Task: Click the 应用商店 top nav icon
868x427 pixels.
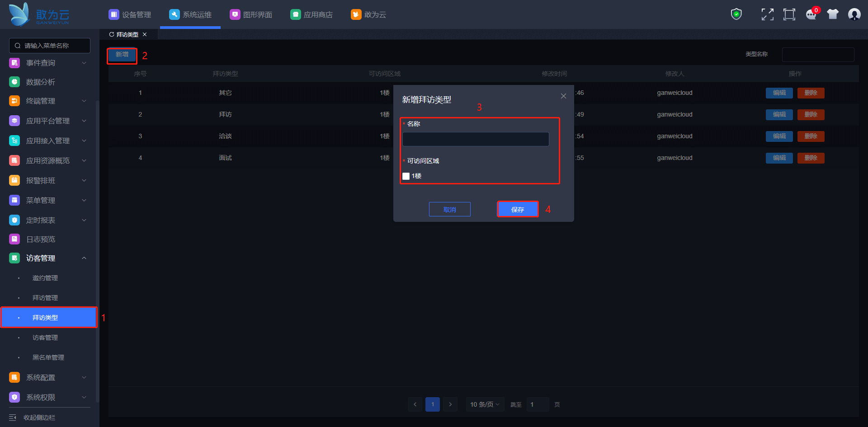Action: (295, 14)
